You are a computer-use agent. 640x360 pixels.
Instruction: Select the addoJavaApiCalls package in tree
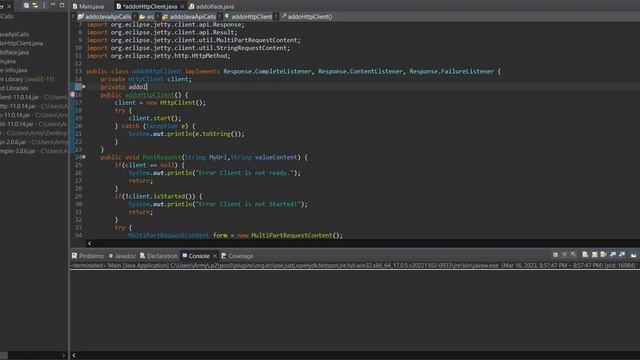pos(14,34)
